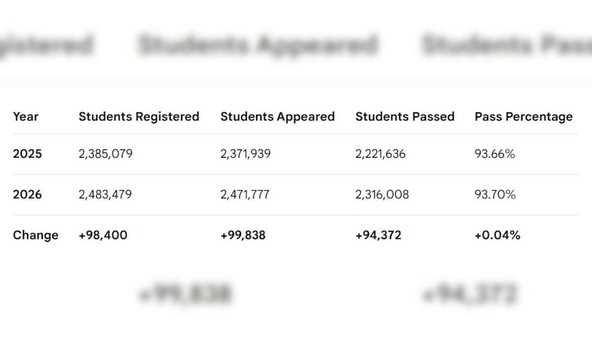Click the 2,471,777 appeared value
Screen dimensions: 592x364
(245, 194)
